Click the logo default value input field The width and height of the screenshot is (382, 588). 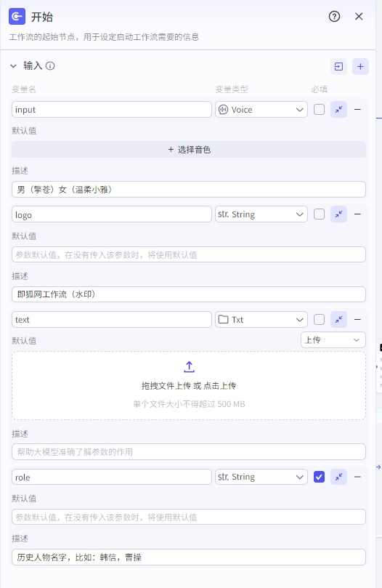point(189,254)
